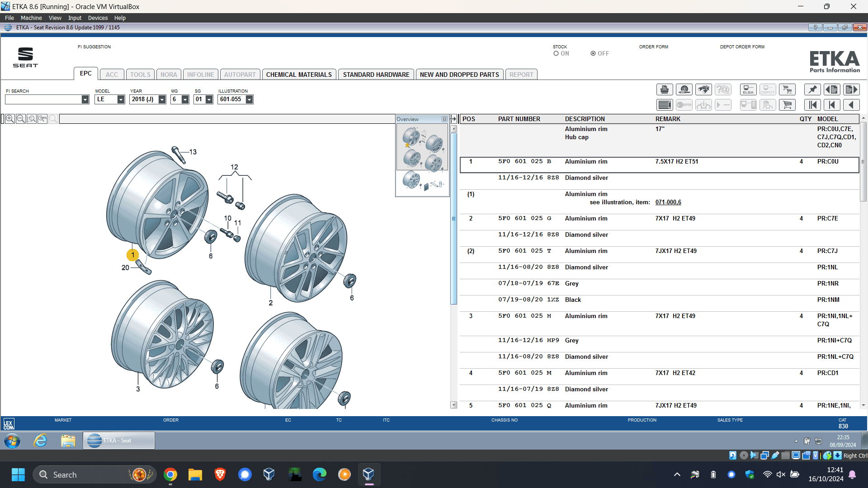Open Brave browser from host taskbar
The height and width of the screenshot is (488, 868).
pos(220,474)
